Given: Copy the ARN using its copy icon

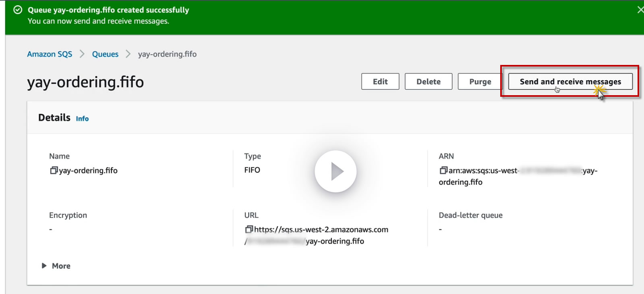Looking at the screenshot, I should coord(443,171).
